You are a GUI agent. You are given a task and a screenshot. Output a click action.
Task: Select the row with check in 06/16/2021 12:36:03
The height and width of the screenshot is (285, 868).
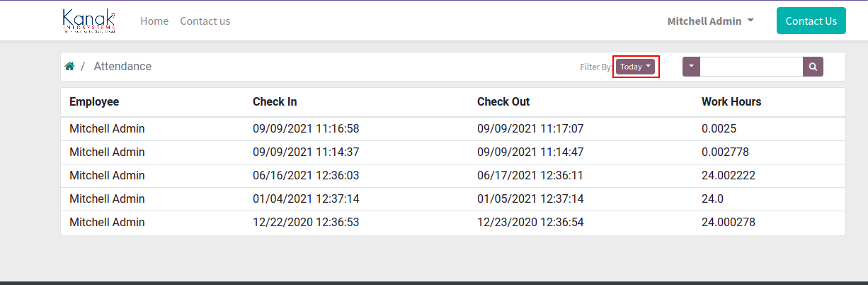click(x=453, y=175)
